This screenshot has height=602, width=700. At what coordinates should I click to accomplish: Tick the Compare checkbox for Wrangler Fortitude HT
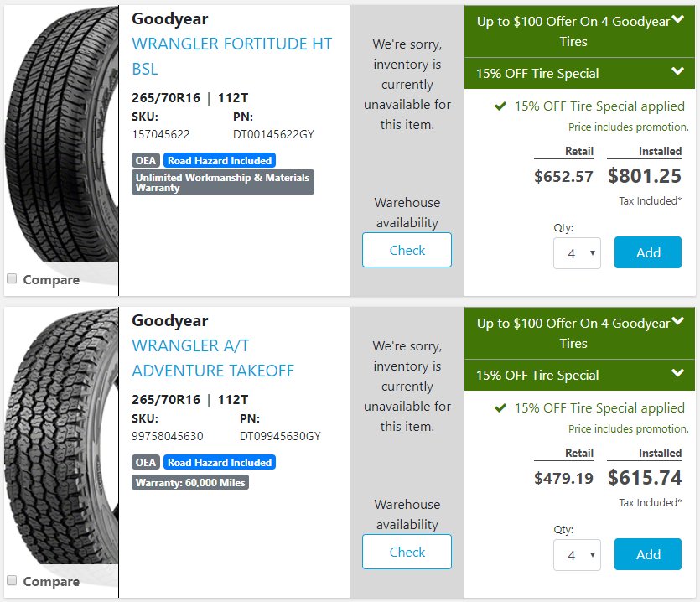[x=12, y=278]
